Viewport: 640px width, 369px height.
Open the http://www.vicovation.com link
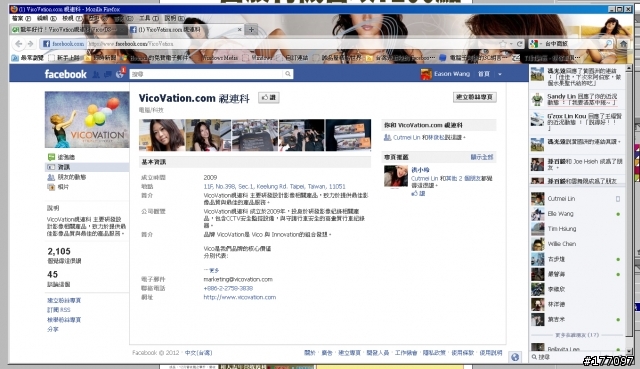tap(240, 297)
